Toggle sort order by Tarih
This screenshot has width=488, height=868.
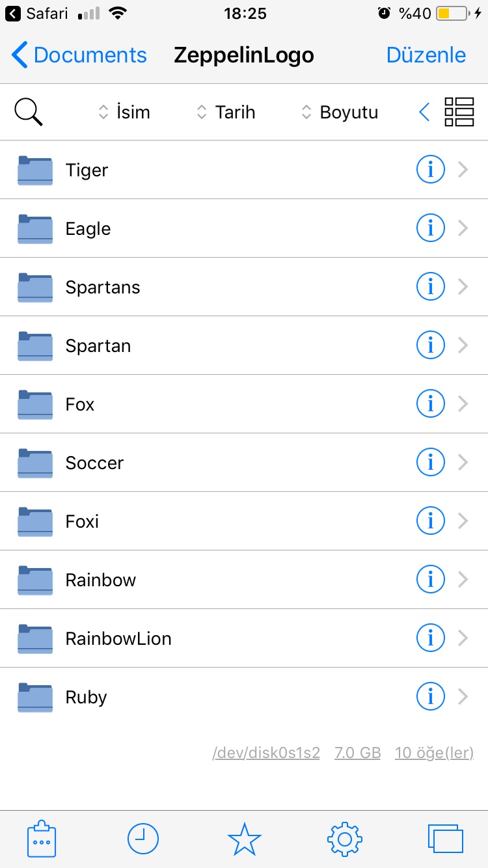[224, 111]
